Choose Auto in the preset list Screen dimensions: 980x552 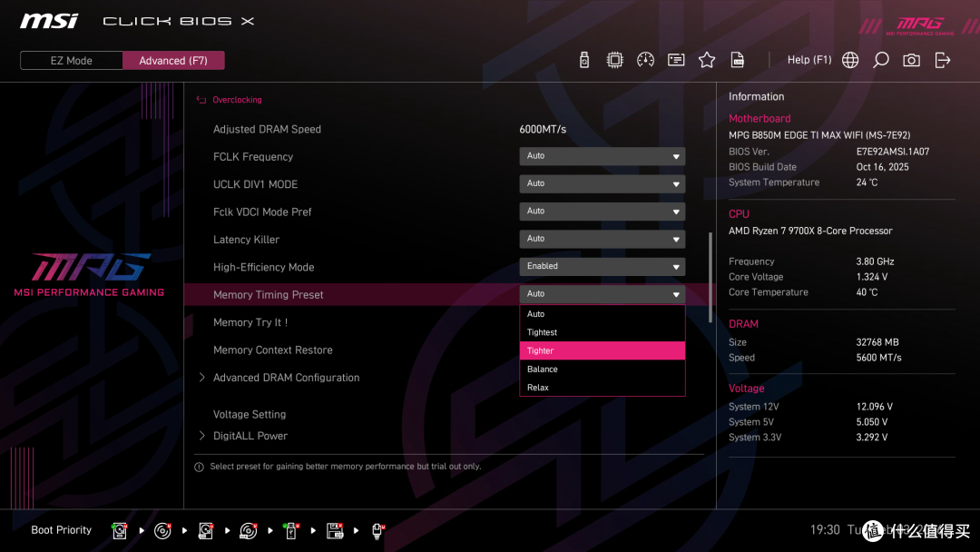click(x=602, y=314)
